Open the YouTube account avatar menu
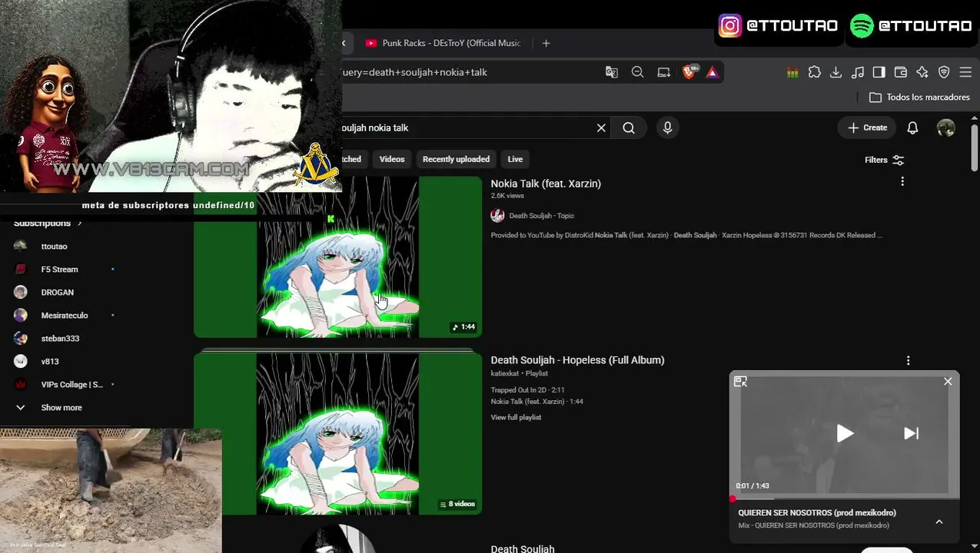 pos(946,128)
